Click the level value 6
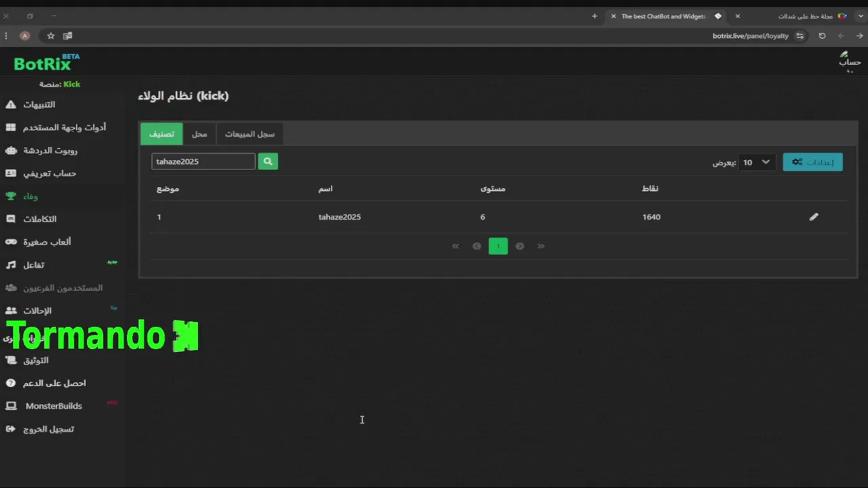 pyautogui.click(x=483, y=217)
